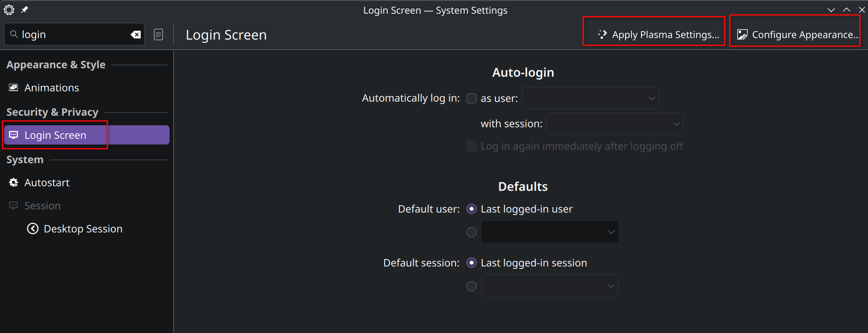
Task: Open the auto-login 'as user' dropdown
Action: click(590, 98)
